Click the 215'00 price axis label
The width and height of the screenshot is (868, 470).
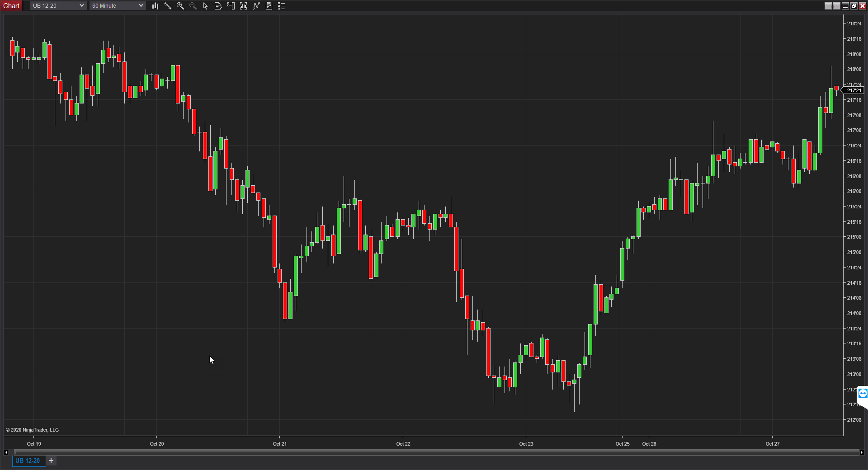coord(854,252)
